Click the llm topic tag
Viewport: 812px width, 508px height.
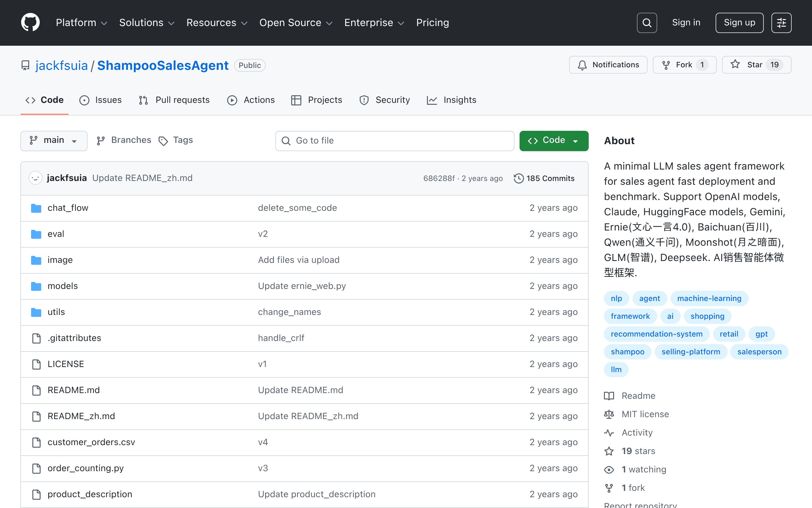point(616,370)
